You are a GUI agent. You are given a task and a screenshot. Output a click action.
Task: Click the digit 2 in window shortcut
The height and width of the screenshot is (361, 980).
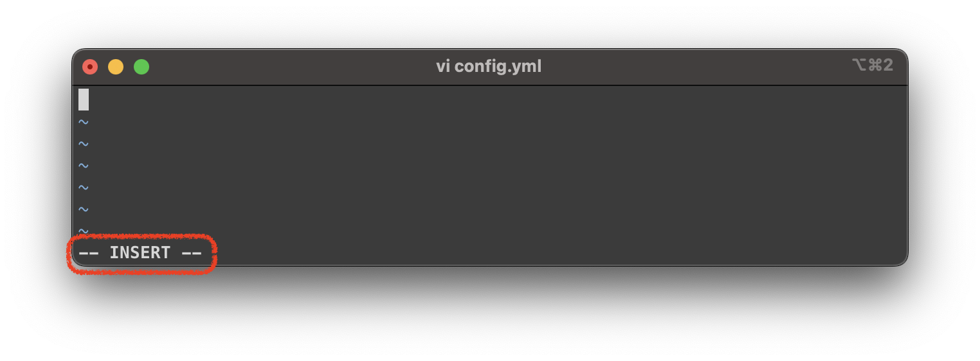pyautogui.click(x=887, y=65)
